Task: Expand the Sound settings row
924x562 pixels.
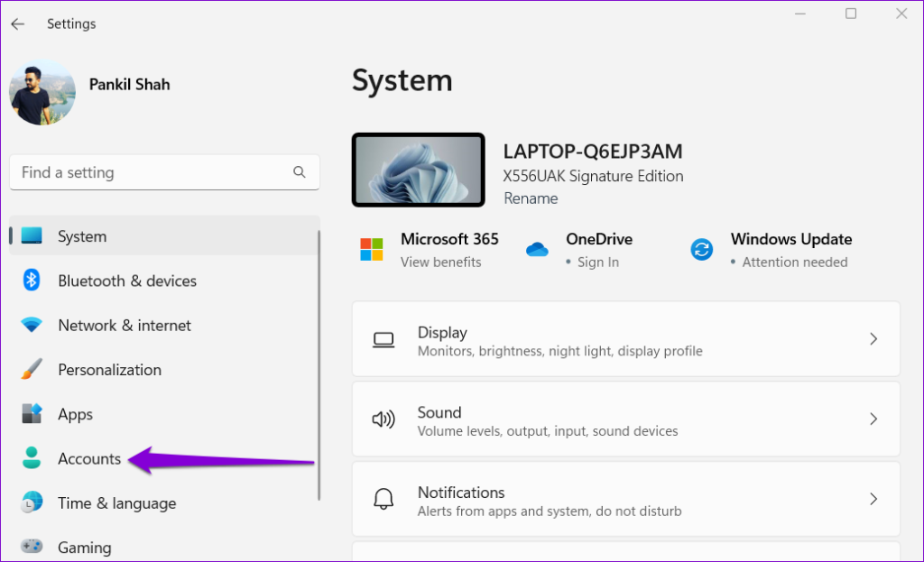Action: point(873,419)
